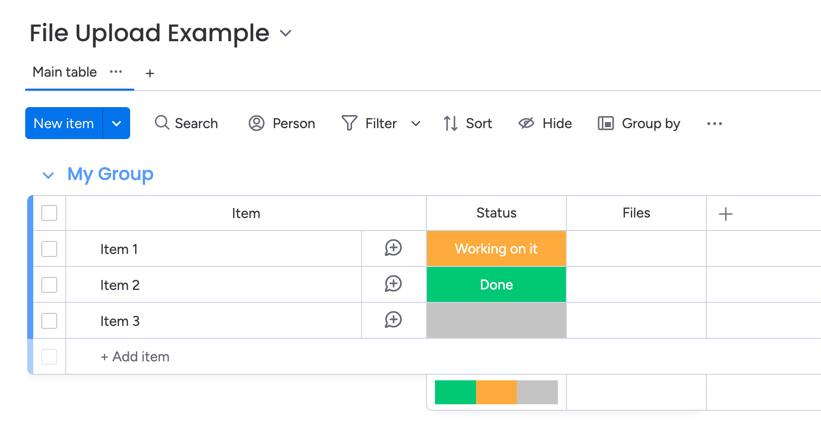Click the New item button
Viewport: 821px width, 430px height.
(63, 123)
